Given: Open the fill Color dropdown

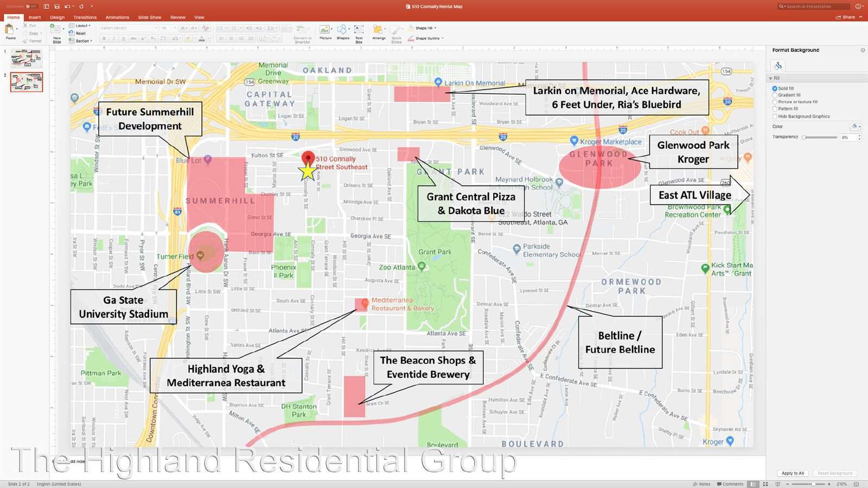Looking at the screenshot, I should [x=856, y=126].
